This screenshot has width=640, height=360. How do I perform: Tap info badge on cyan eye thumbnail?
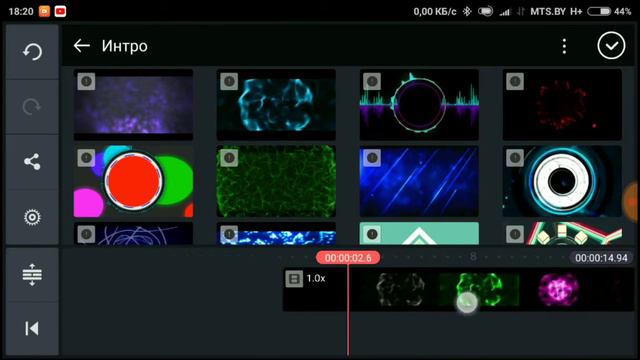pos(515,158)
